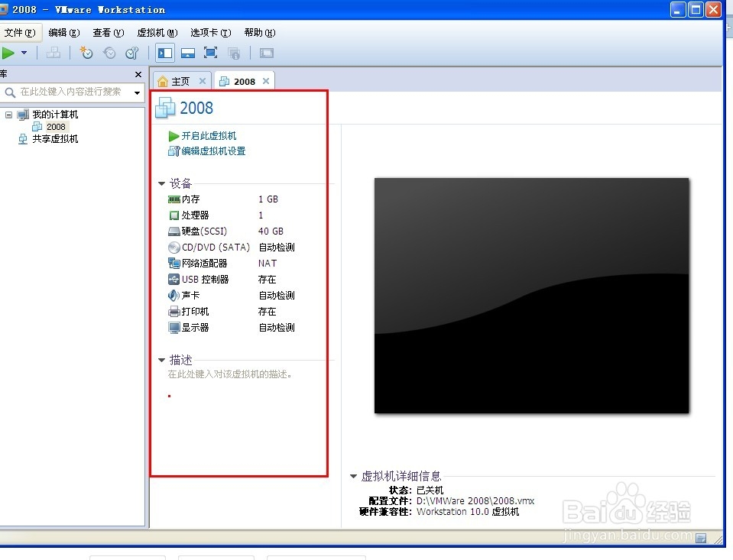Image resolution: width=733 pixels, height=560 pixels.
Task: Select Workstation 10.0 虚拟机 compatibility text
Action: coord(468,512)
